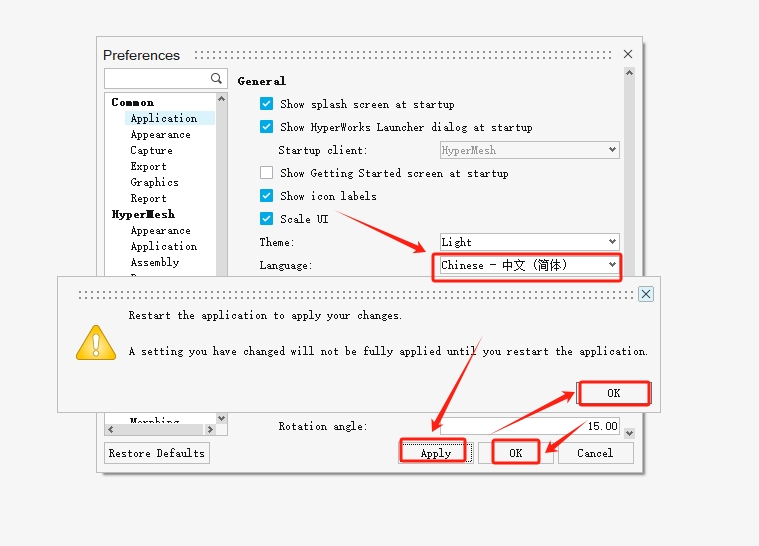Toggle Show splash screen at startup
Image resolution: width=759 pixels, height=546 pixels.
coord(267,104)
